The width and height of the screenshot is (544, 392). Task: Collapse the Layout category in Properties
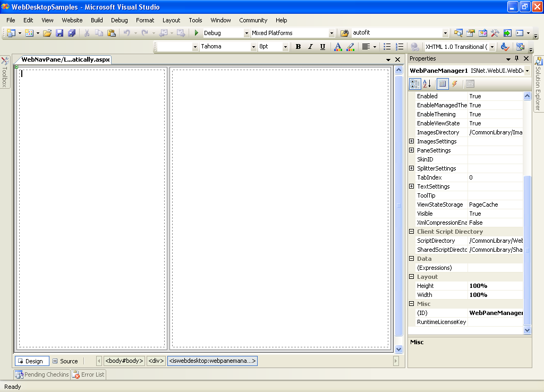pos(412,277)
